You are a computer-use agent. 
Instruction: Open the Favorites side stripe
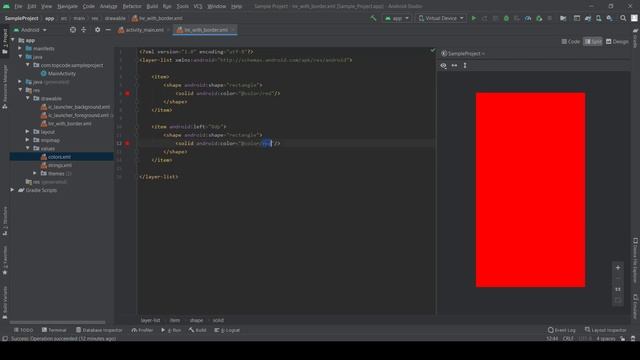[5, 260]
